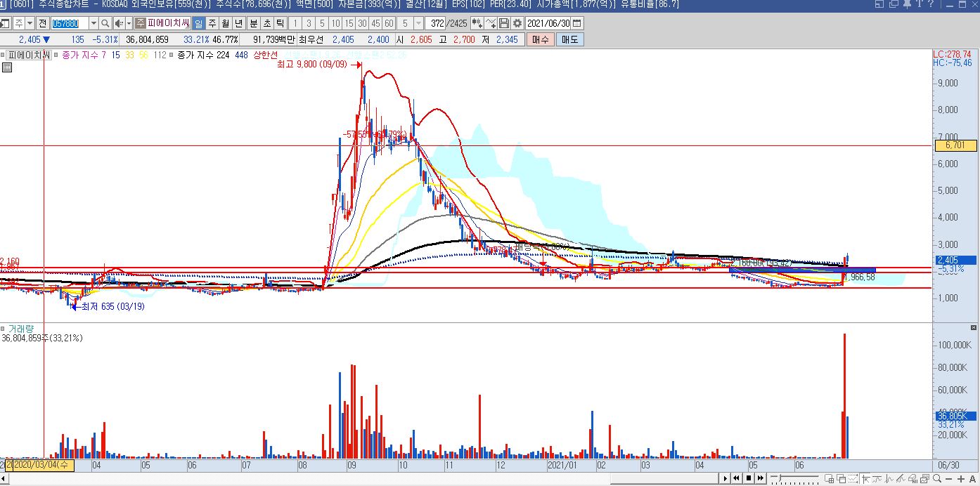Choose the 60 interval button
The image size is (980, 486).
389,23
